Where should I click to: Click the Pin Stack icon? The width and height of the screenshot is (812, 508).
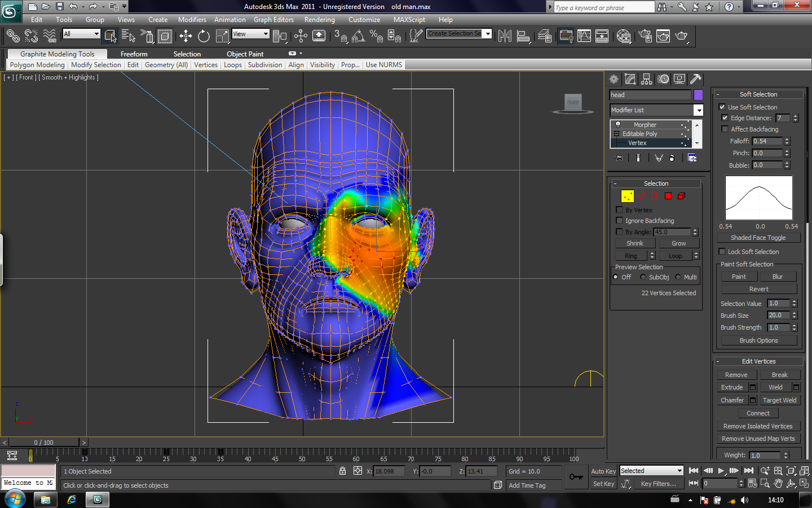point(619,158)
